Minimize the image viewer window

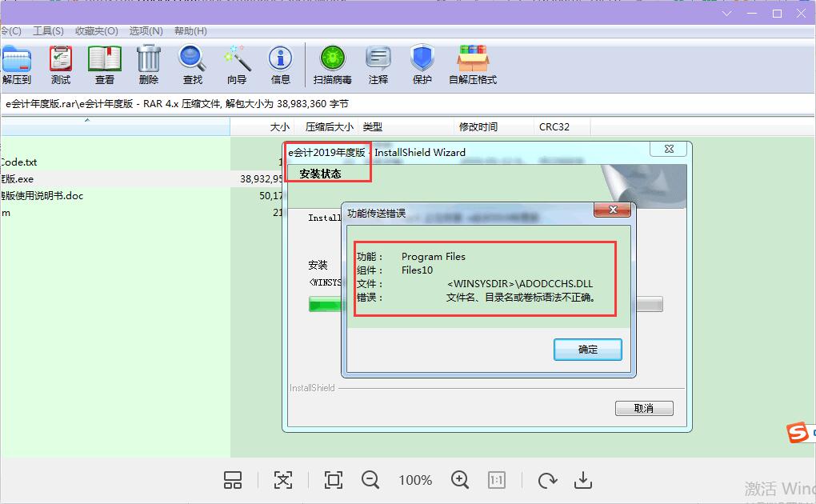(752, 14)
